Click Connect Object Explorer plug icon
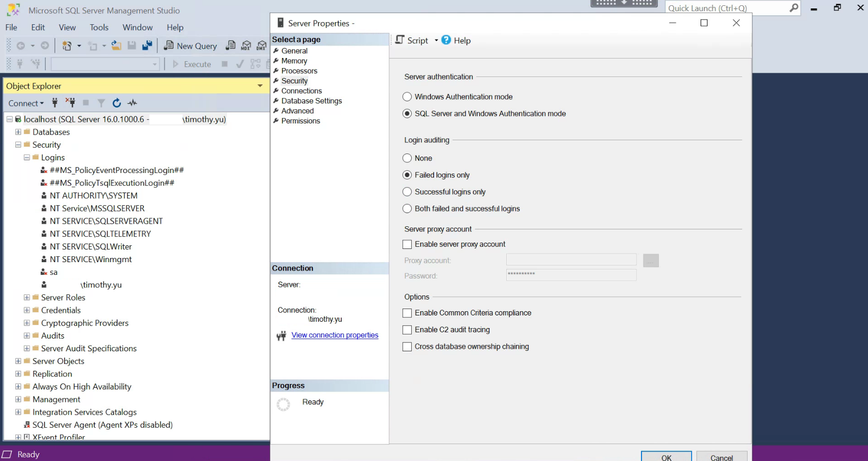868x461 pixels. [x=55, y=103]
